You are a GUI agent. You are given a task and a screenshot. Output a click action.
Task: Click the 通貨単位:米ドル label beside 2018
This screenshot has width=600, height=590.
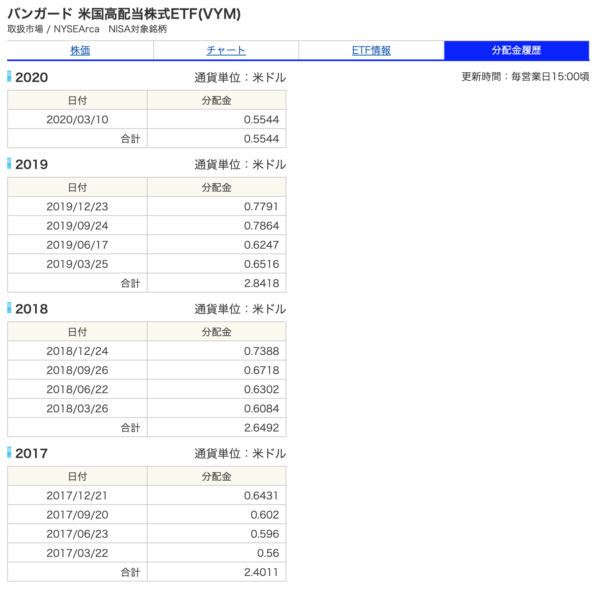pyautogui.click(x=240, y=309)
